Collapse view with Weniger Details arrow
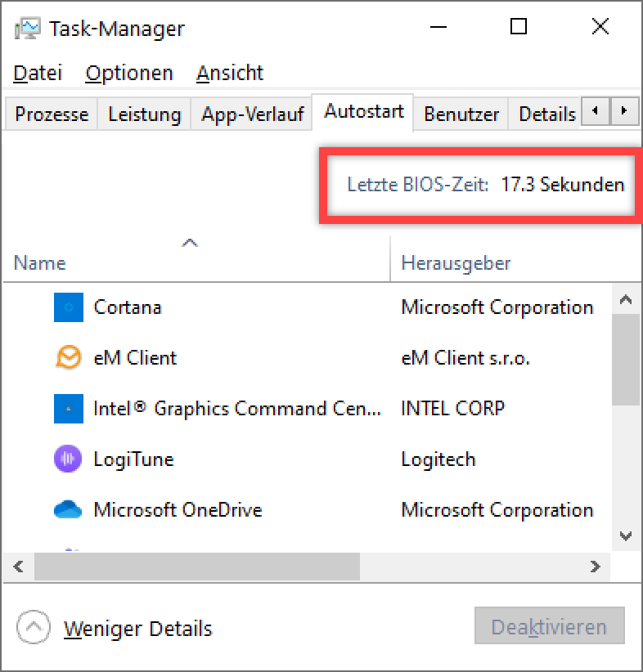 click(33, 628)
